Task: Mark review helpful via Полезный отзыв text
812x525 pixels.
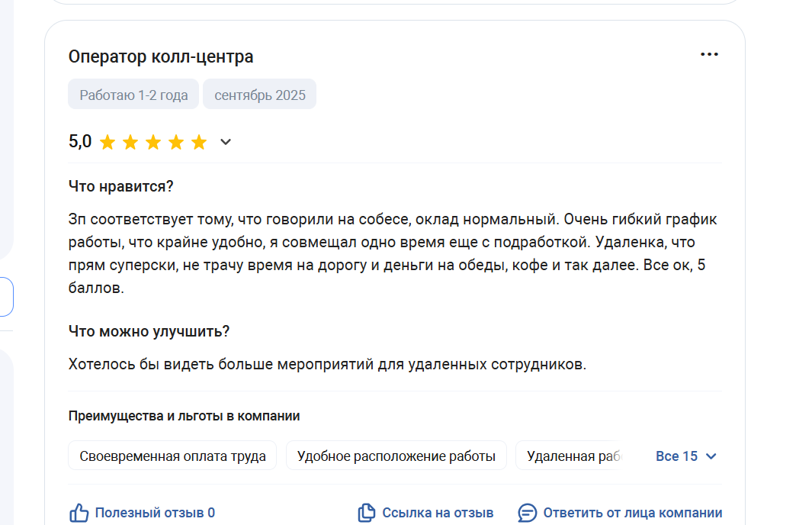Action: [155, 513]
